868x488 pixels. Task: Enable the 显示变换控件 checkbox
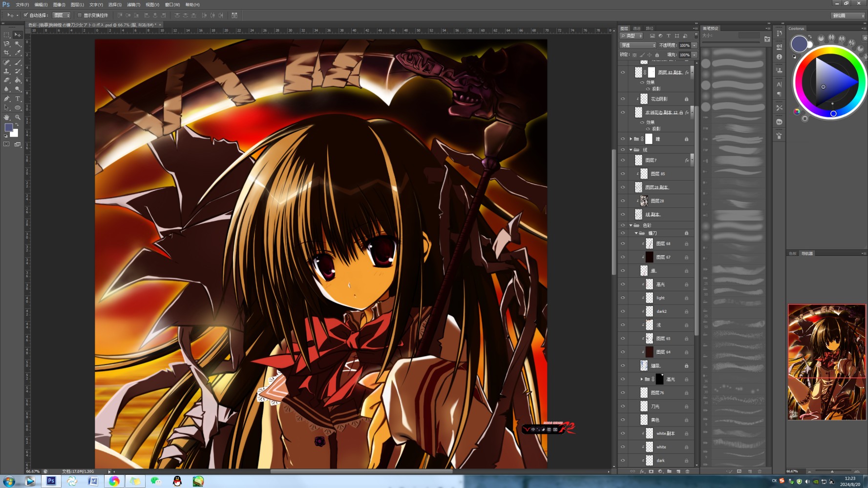[x=80, y=15]
